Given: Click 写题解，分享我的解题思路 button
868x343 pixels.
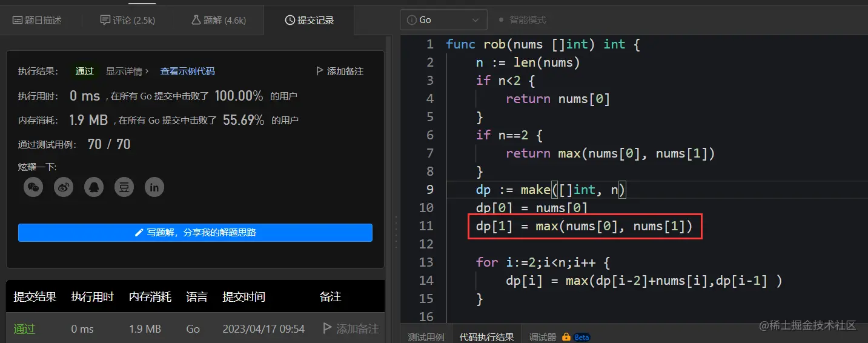Looking at the screenshot, I should (x=195, y=233).
